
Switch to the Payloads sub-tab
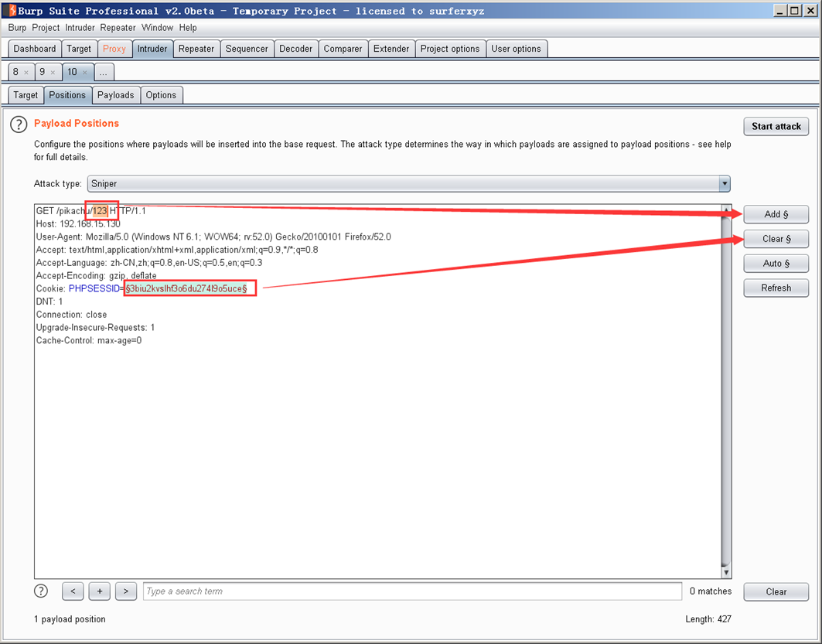point(115,95)
